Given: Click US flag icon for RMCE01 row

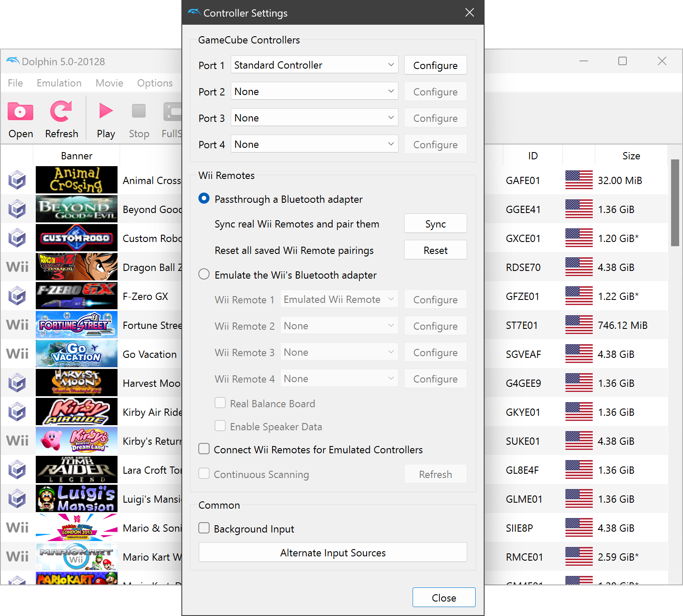Looking at the screenshot, I should point(579,557).
